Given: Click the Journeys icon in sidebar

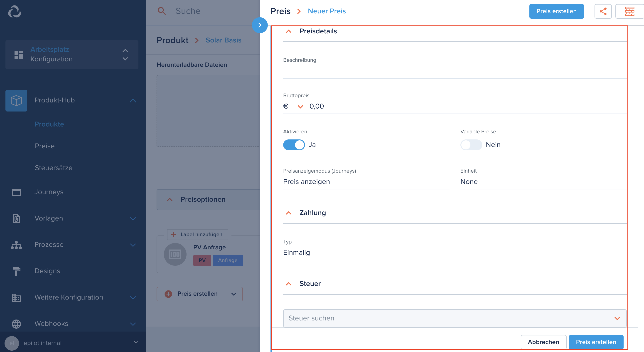Looking at the screenshot, I should tap(16, 192).
